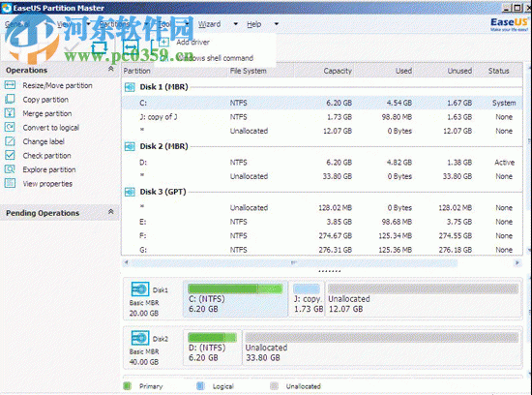Click the refresh toolbar icon

99,46
